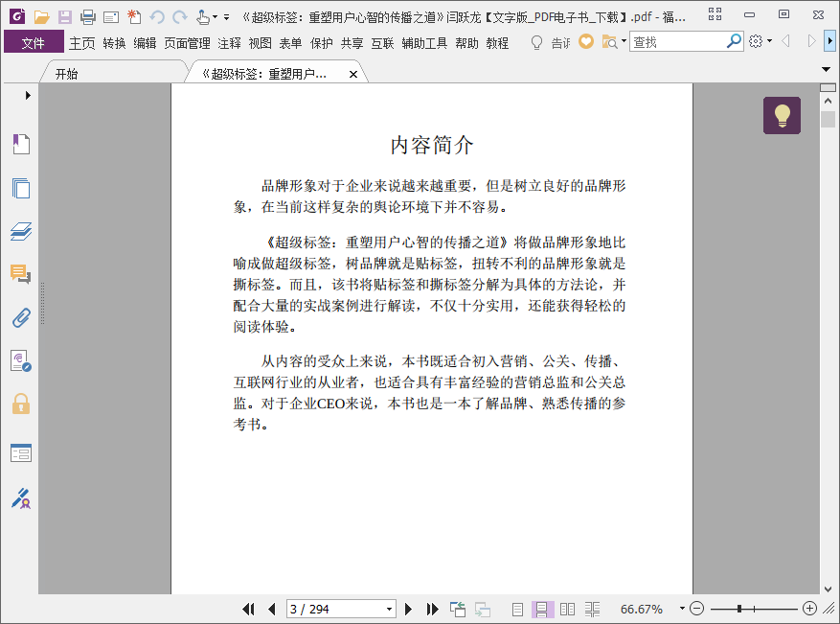840x624 pixels.
Task: Open the Attachments paperclip panel
Action: coord(21,318)
